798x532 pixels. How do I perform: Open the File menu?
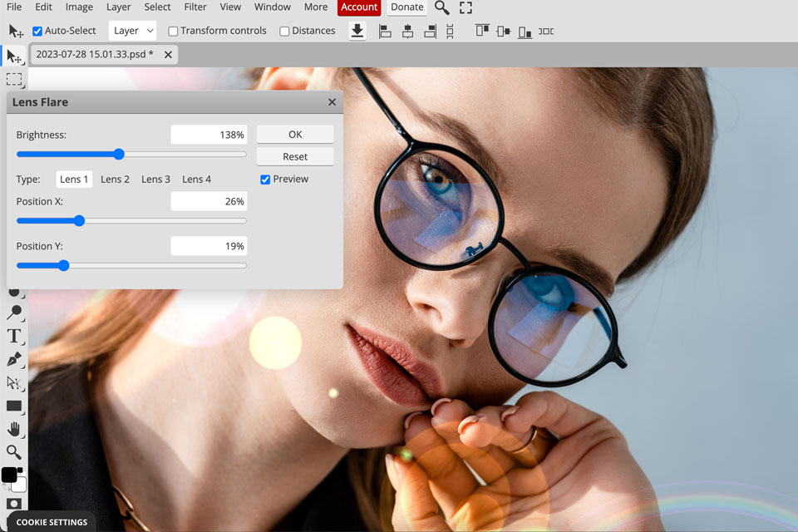[x=14, y=7]
